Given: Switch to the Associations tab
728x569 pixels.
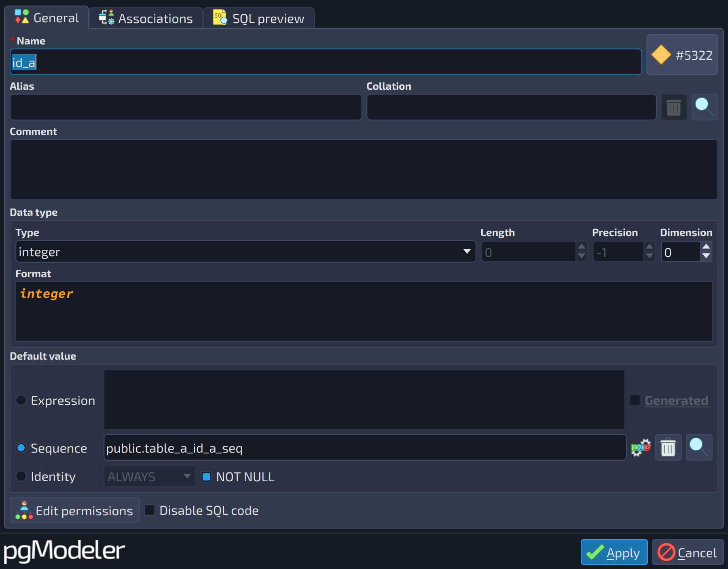Looking at the screenshot, I should point(146,19).
